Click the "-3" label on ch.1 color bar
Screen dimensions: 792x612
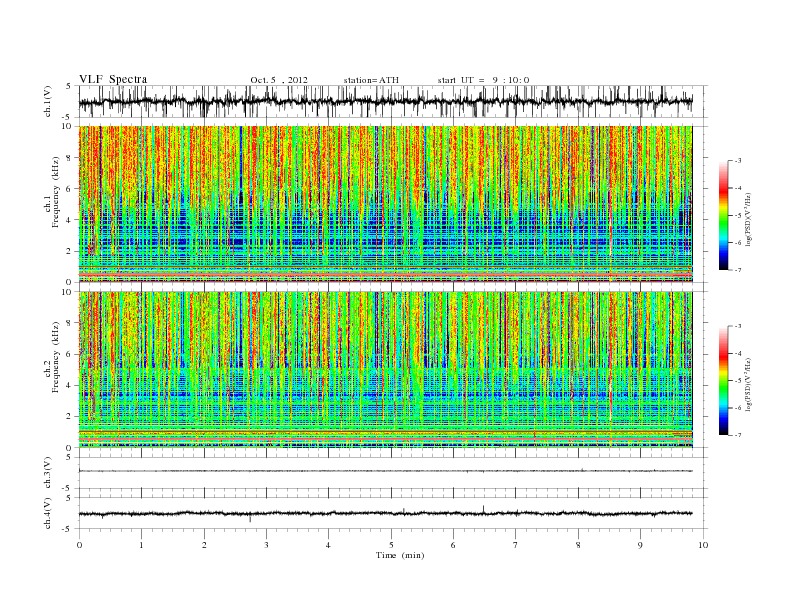(737, 161)
